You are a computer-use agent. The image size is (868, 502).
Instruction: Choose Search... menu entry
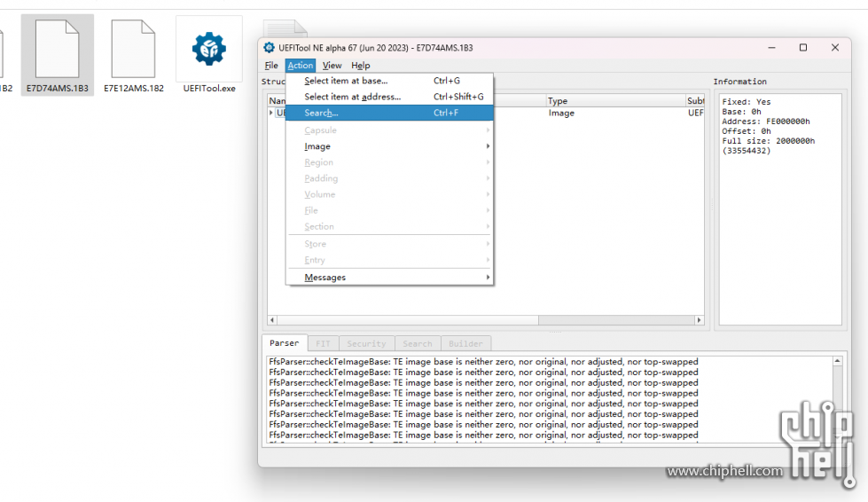tap(390, 113)
